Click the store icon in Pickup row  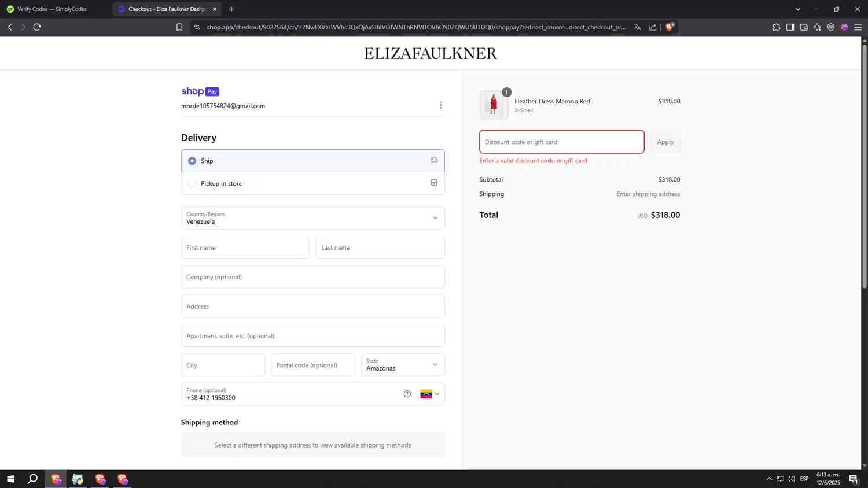(434, 183)
